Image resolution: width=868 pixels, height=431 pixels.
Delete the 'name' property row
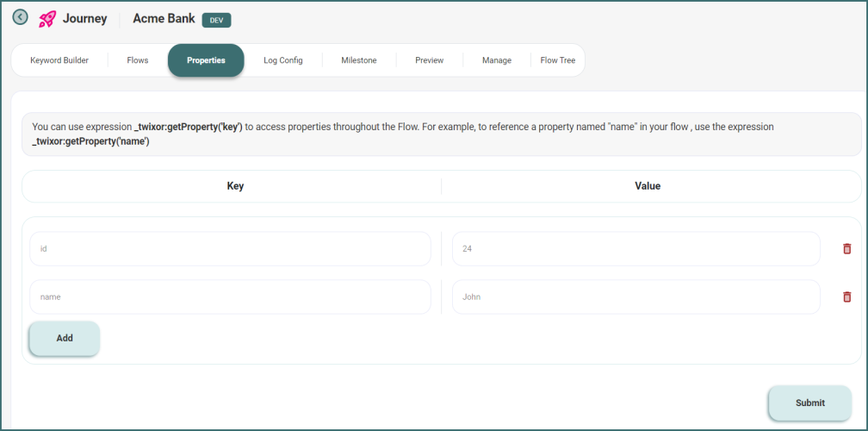[x=846, y=297]
